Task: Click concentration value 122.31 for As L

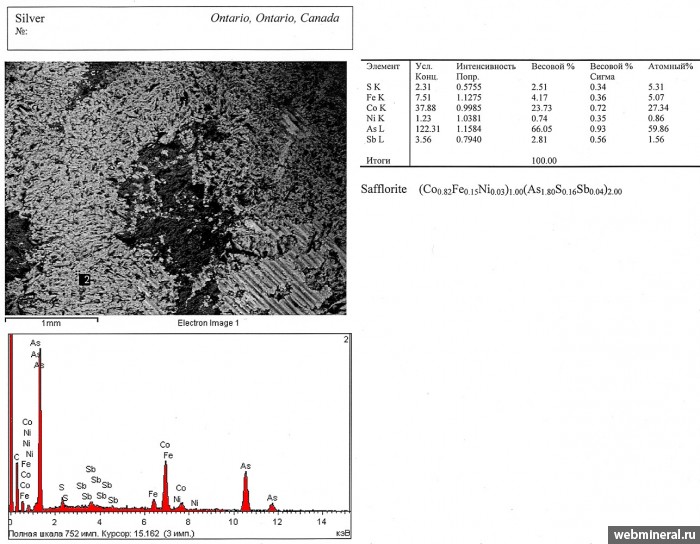Action: coord(428,129)
